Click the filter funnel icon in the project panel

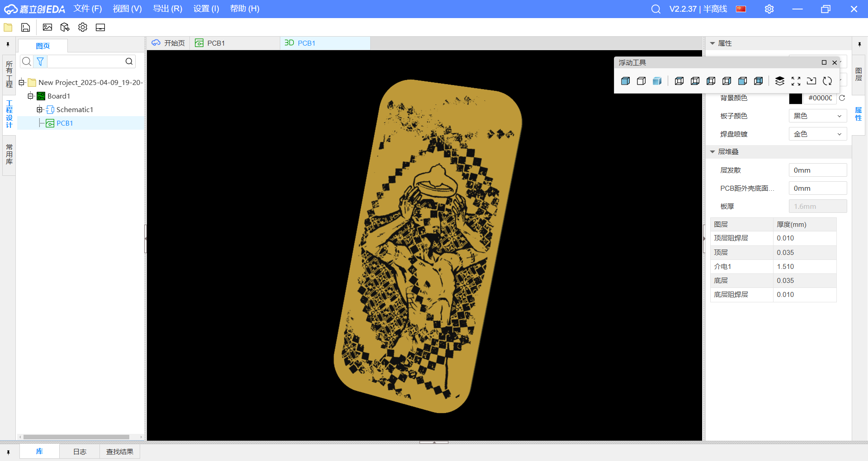point(40,61)
